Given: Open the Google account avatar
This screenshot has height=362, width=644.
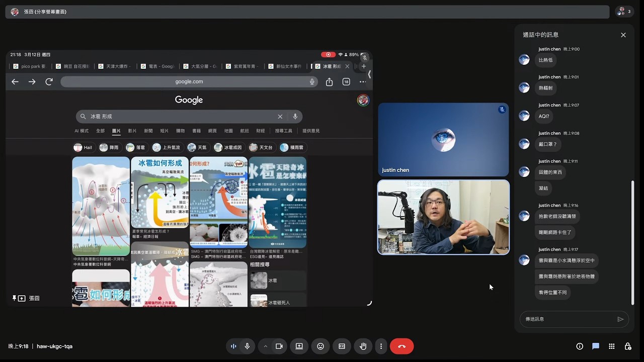Looking at the screenshot, I should (363, 100).
